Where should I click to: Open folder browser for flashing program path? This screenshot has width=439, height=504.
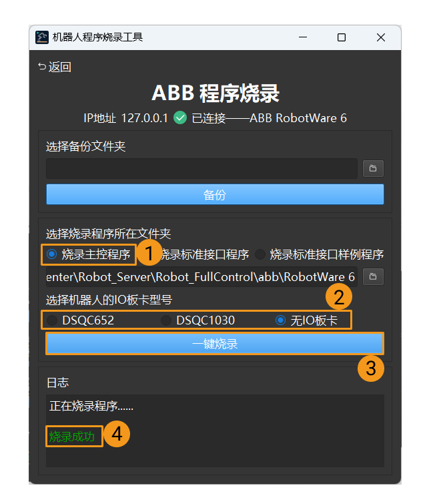373,276
